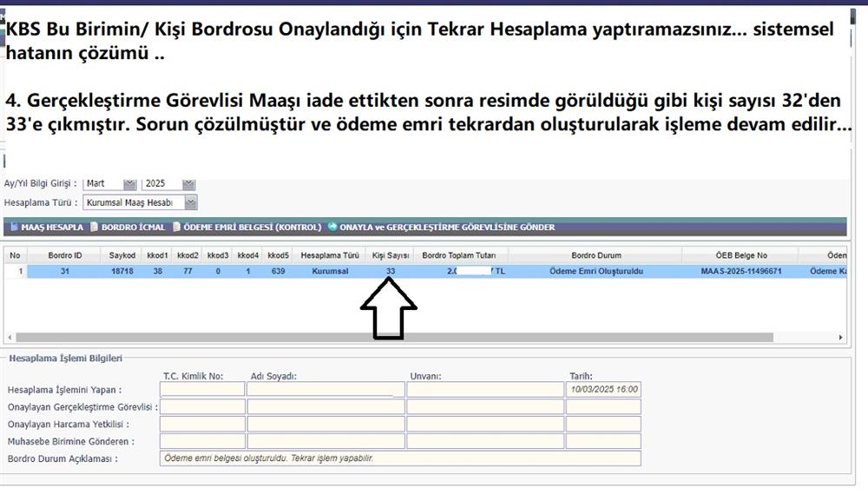Click the table's horizontal scrollbar thumb
The width and height of the screenshot is (868, 501).
(x=394, y=338)
